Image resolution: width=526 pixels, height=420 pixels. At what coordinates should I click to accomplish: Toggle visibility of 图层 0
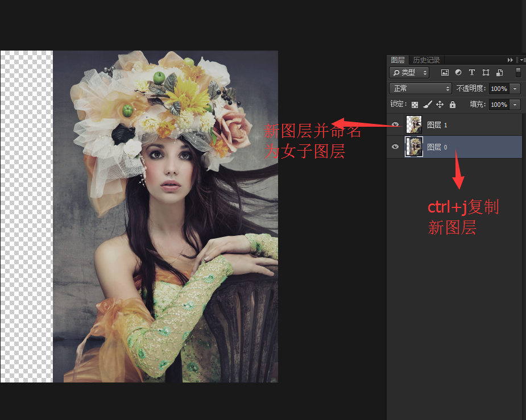click(x=395, y=147)
